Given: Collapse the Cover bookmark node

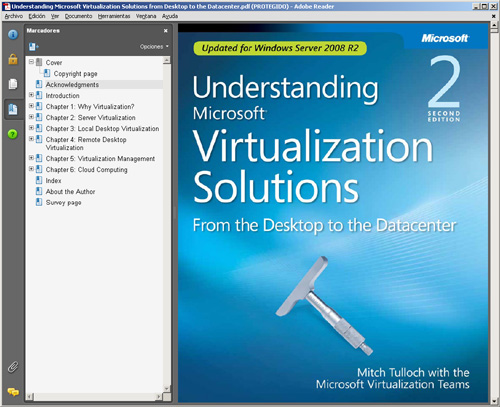Looking at the screenshot, I should pos(31,62).
